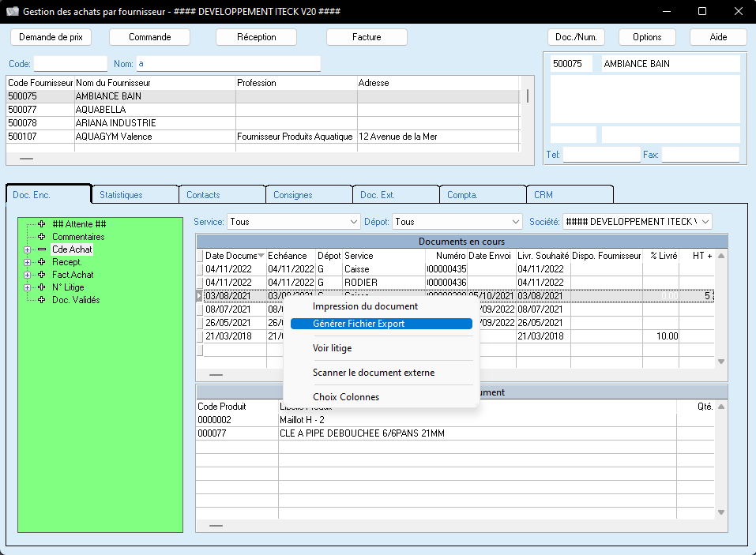Expand the Cde Achat tree node

coord(28,249)
